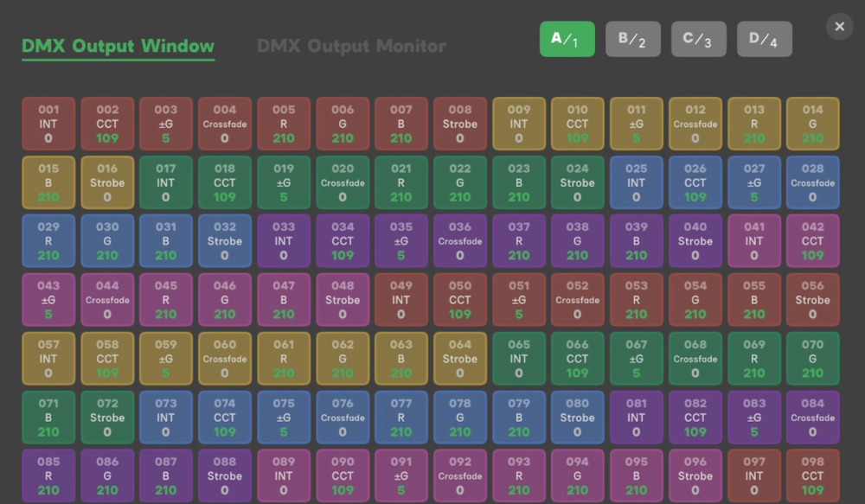
Task: Select universe A/1 button
Action: (567, 39)
